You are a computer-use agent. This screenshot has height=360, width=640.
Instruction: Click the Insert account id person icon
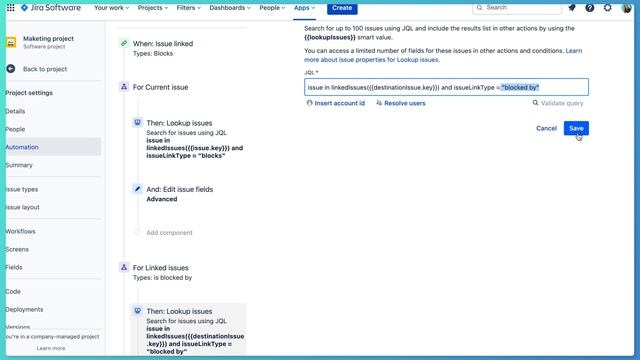tap(309, 103)
